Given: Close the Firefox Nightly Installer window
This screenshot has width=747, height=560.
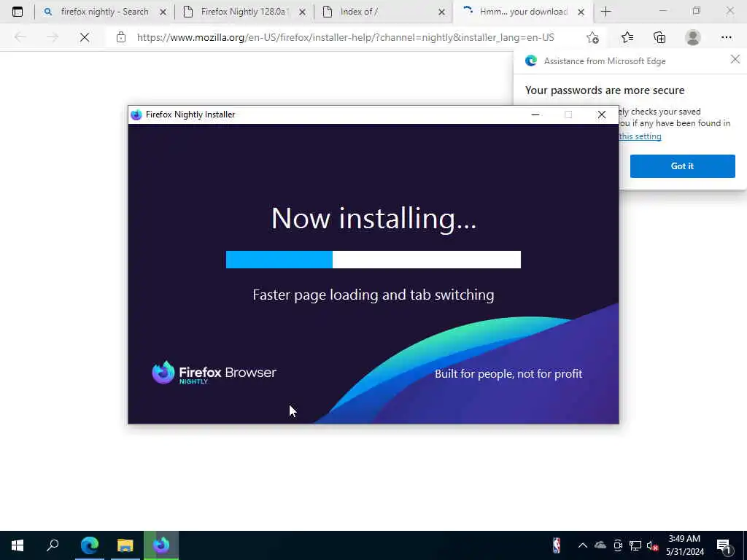Looking at the screenshot, I should point(602,114).
